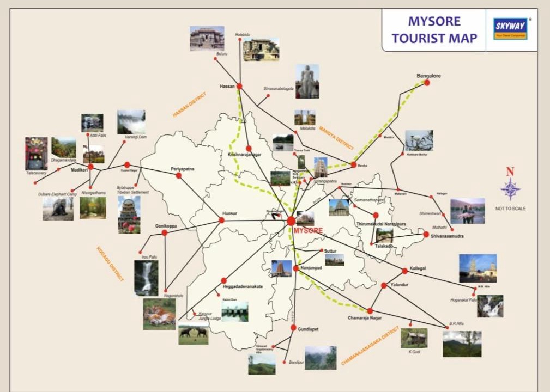Open the Suttur photo
Image resolution: width=550 pixels, height=392 pixels.
coord(334,260)
